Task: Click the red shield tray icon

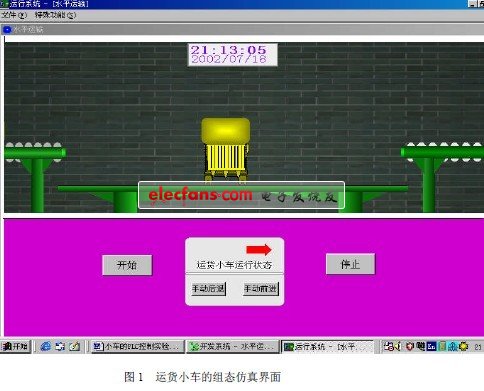Action: [x=410, y=347]
